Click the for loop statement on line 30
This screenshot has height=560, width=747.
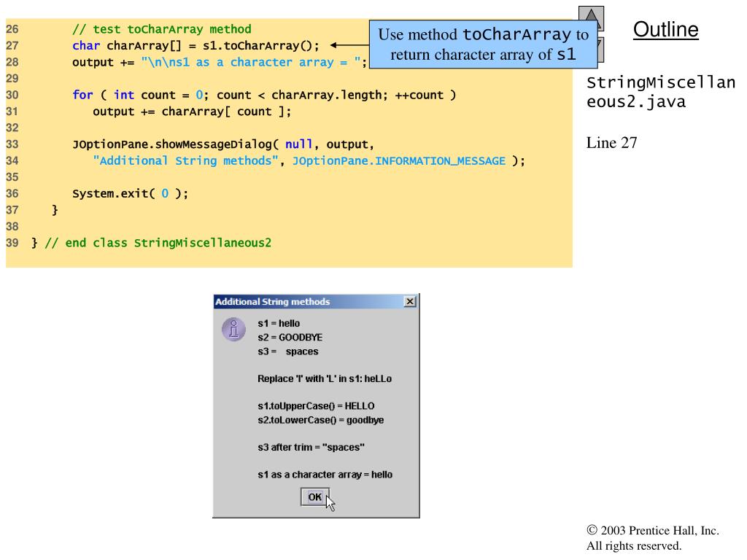click(x=264, y=95)
